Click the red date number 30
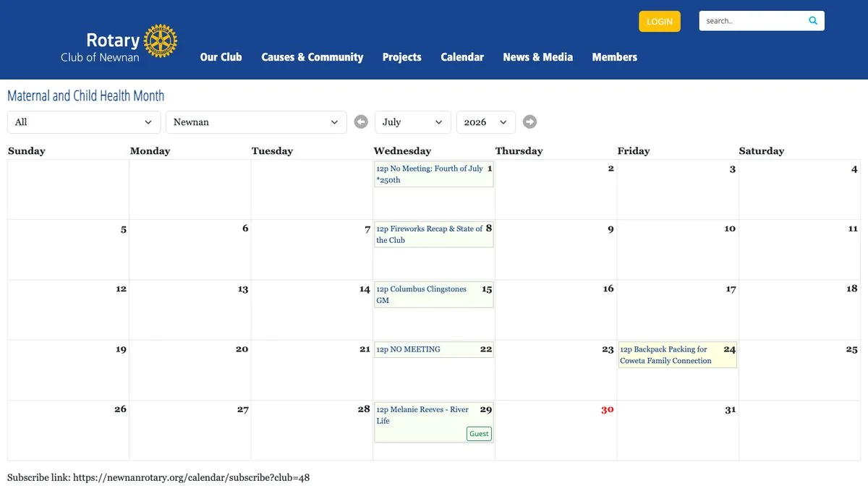This screenshot has width=868, height=491. point(607,409)
